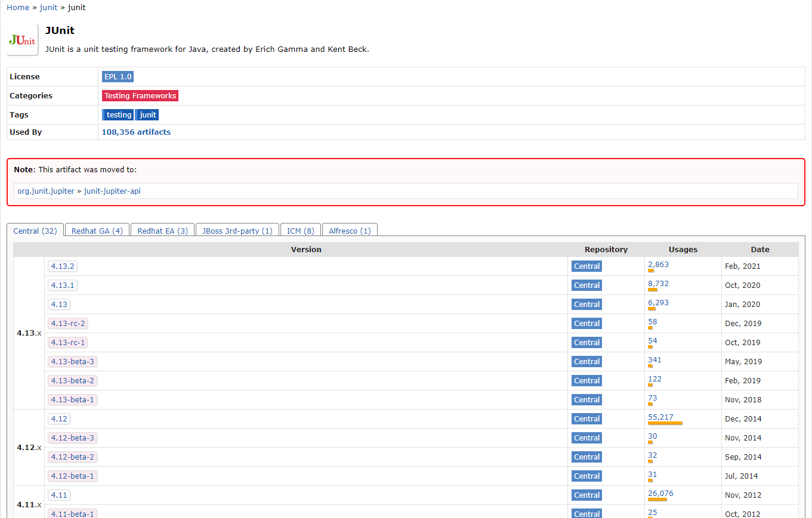Open version 4.13-beta-1
The width and height of the screenshot is (812, 518).
[x=72, y=400]
